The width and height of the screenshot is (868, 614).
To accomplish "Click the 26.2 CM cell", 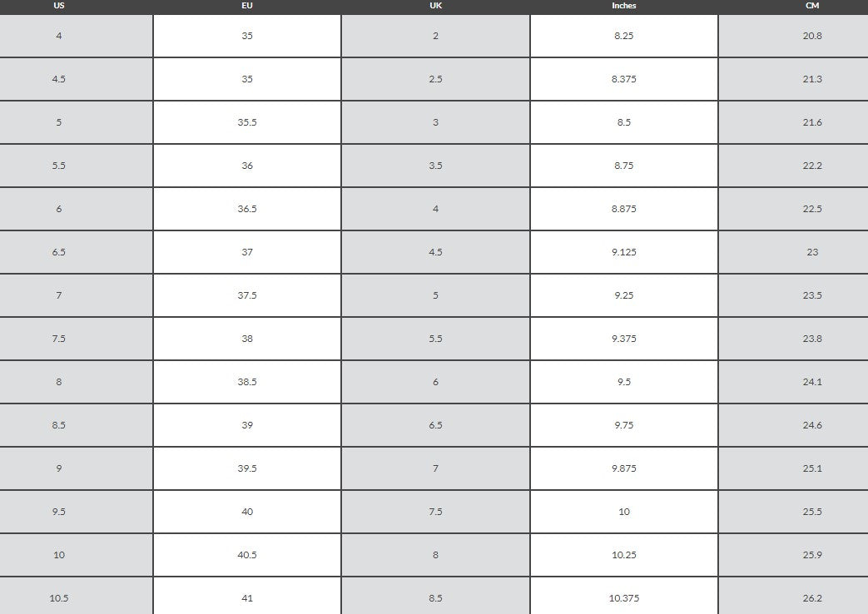I will 812,598.
